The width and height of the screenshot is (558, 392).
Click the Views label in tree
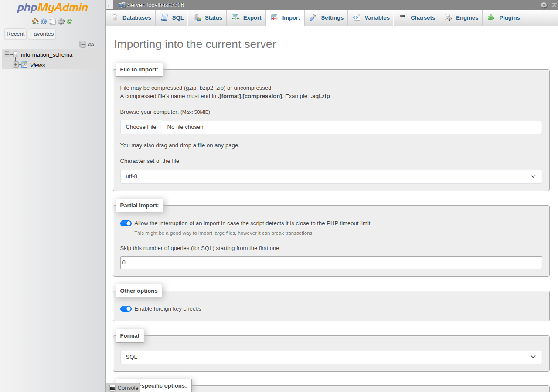click(37, 65)
